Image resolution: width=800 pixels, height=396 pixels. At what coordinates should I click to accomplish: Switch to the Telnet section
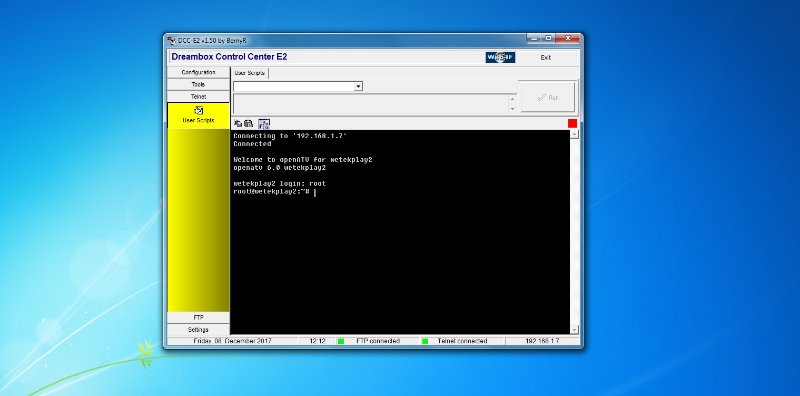click(x=198, y=96)
